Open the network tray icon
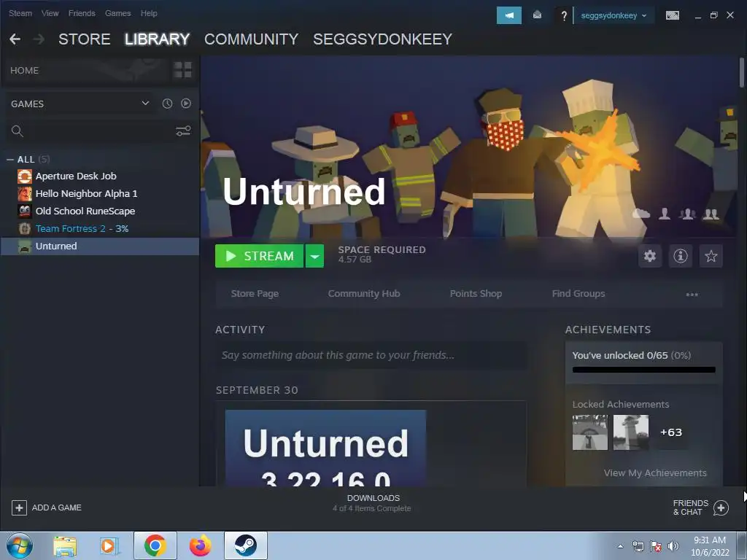Screen dimensions: 747x560 pos(638,546)
